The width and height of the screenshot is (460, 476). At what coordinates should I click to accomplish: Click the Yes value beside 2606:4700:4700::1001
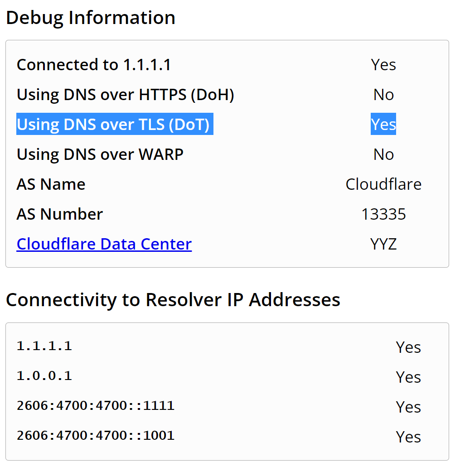point(408,437)
